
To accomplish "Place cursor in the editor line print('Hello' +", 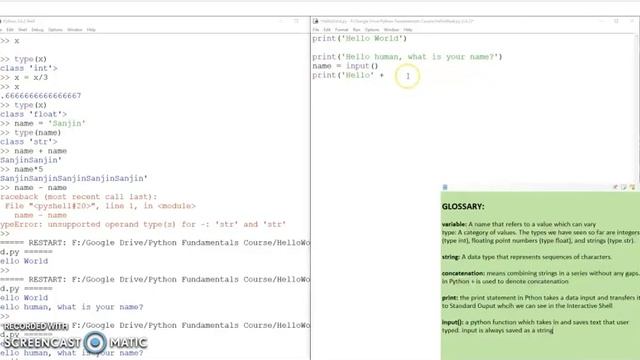I will 348,75.
